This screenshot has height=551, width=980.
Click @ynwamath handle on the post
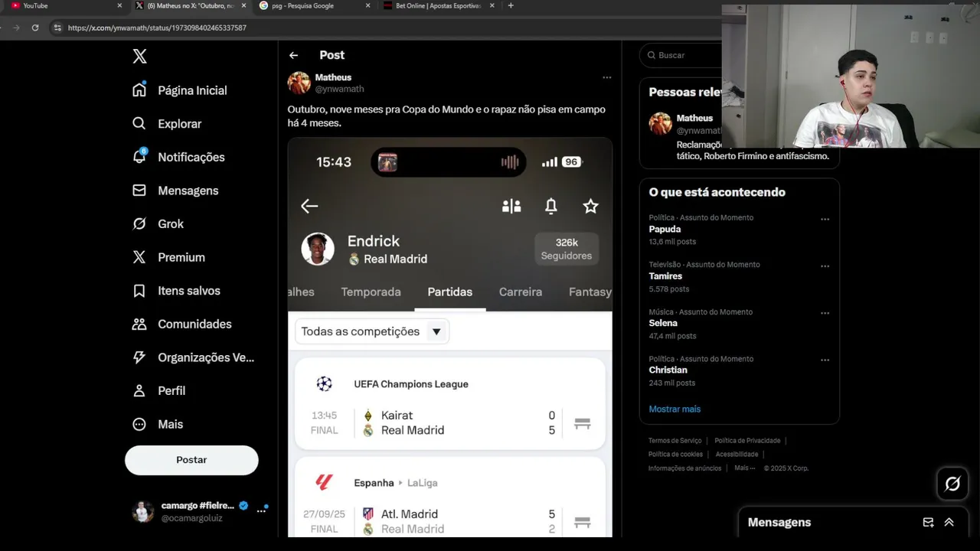[339, 89]
